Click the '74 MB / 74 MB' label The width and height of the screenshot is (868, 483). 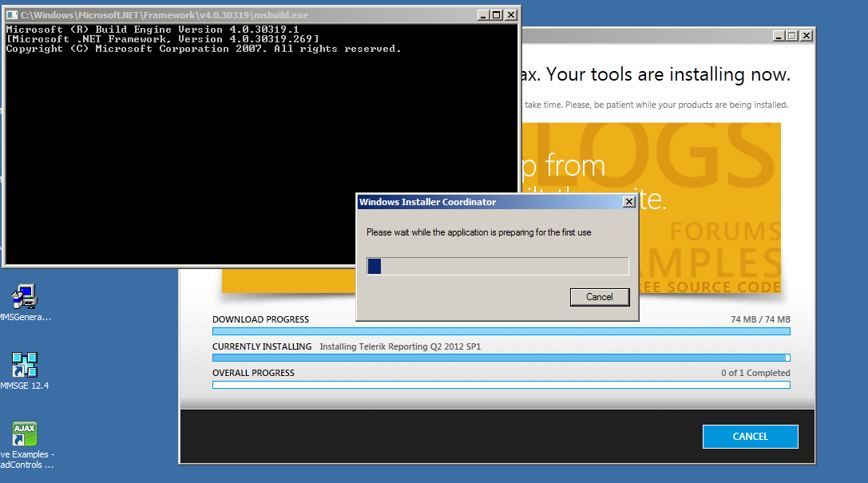click(x=760, y=319)
